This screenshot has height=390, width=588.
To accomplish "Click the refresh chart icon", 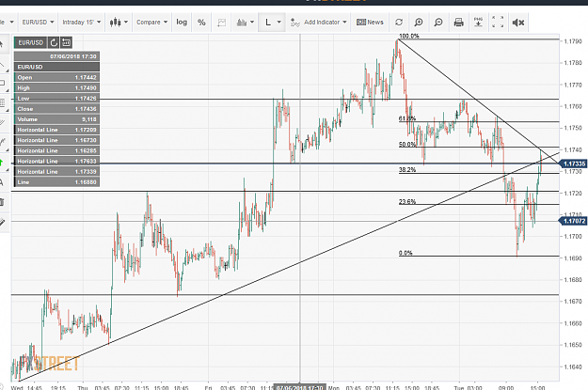I will point(399,23).
